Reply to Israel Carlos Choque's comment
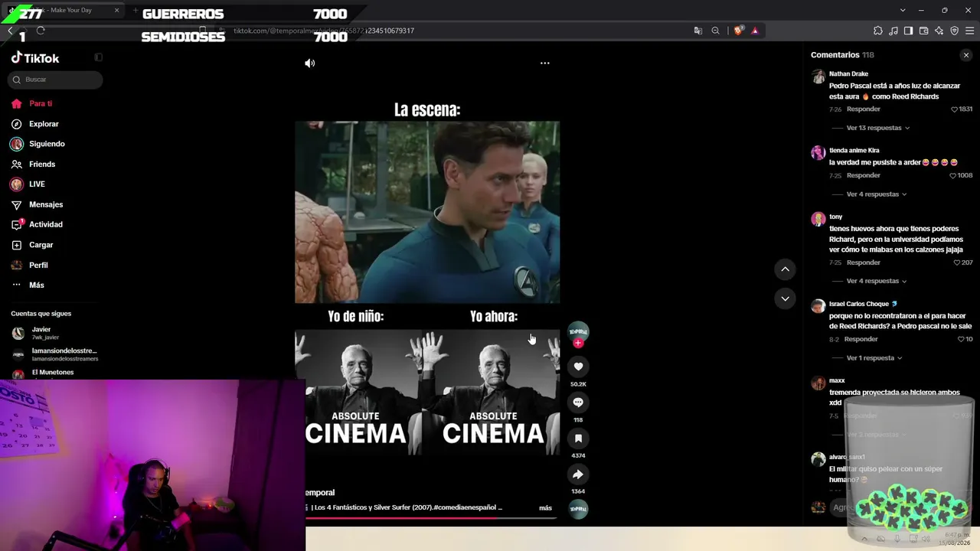Viewport: 980px width, 551px height. [x=861, y=339]
